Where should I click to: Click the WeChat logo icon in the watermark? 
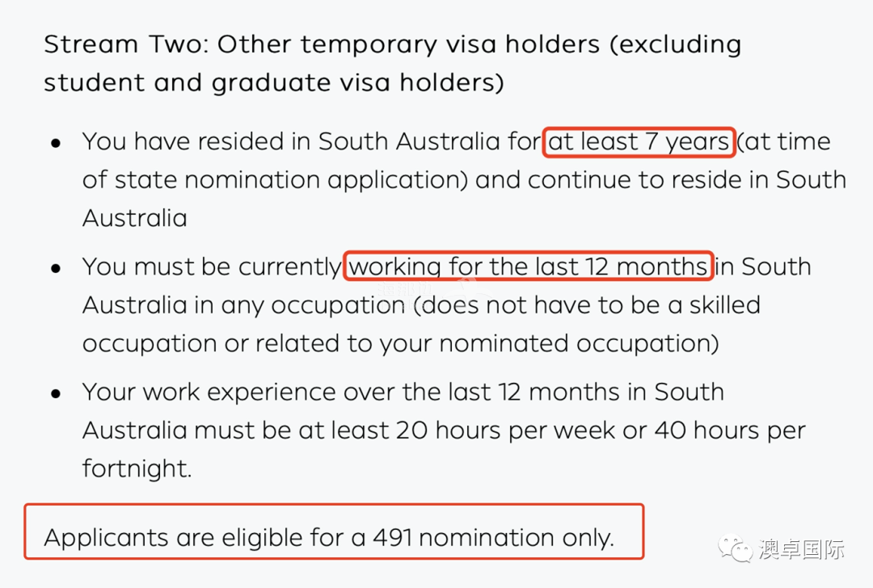734,548
